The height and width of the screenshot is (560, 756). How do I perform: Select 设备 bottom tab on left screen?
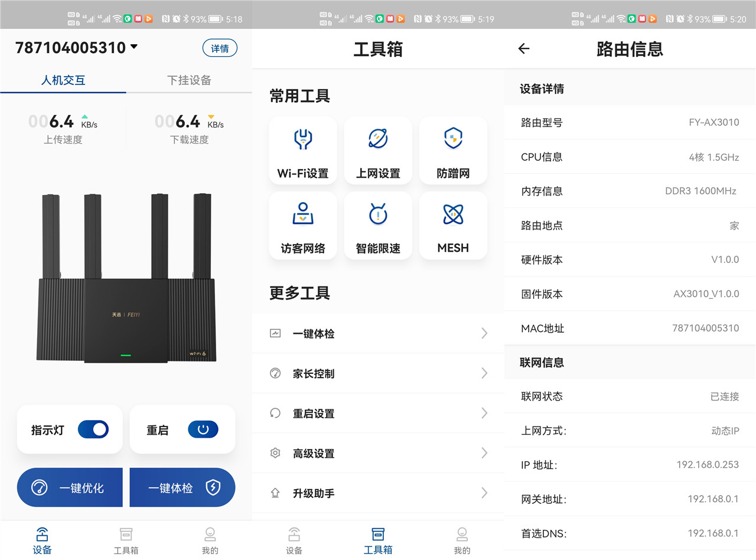pos(42,541)
